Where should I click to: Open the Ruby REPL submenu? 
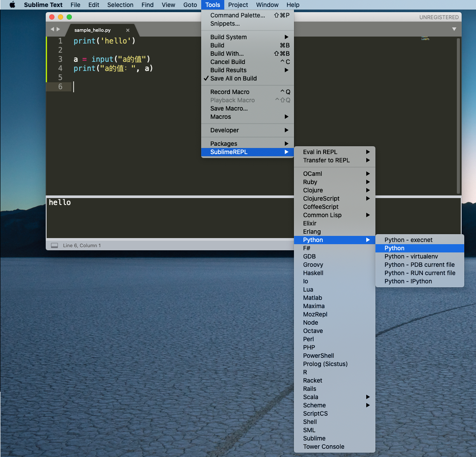pyautogui.click(x=334, y=182)
